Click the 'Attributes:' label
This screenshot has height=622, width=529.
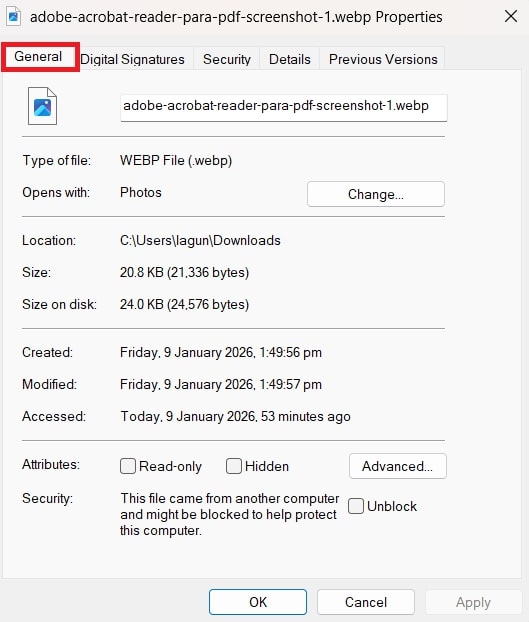[x=51, y=464]
